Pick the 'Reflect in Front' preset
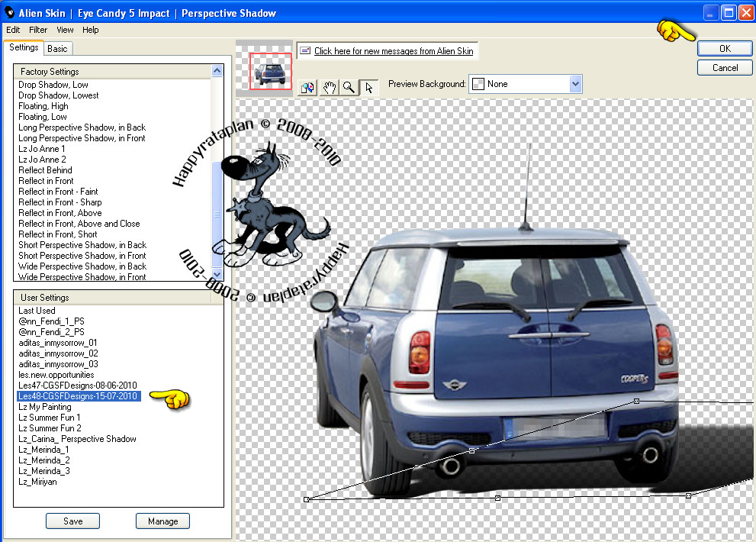This screenshot has height=542, width=756. tap(46, 181)
